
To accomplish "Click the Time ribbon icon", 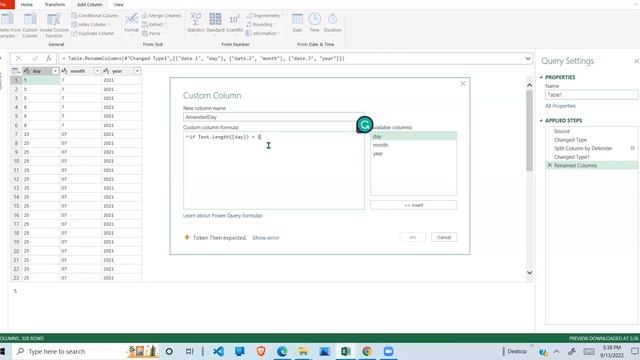I will [x=314, y=23].
